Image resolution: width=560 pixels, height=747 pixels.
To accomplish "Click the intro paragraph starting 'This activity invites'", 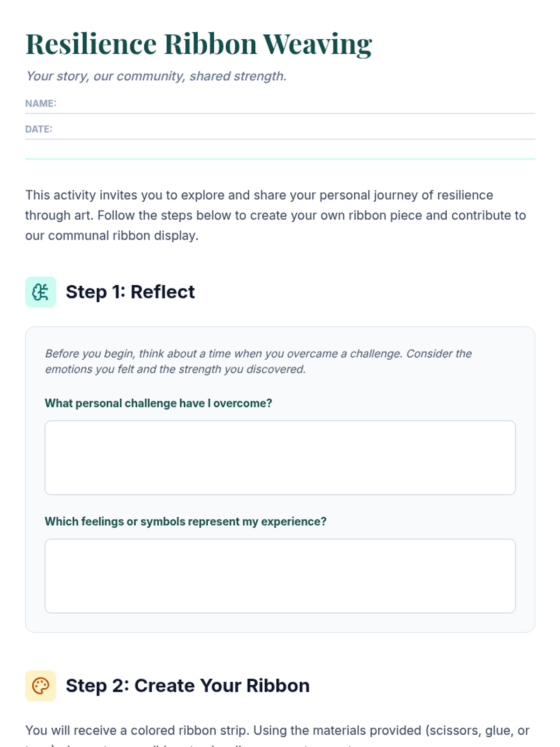I will pyautogui.click(x=275, y=215).
